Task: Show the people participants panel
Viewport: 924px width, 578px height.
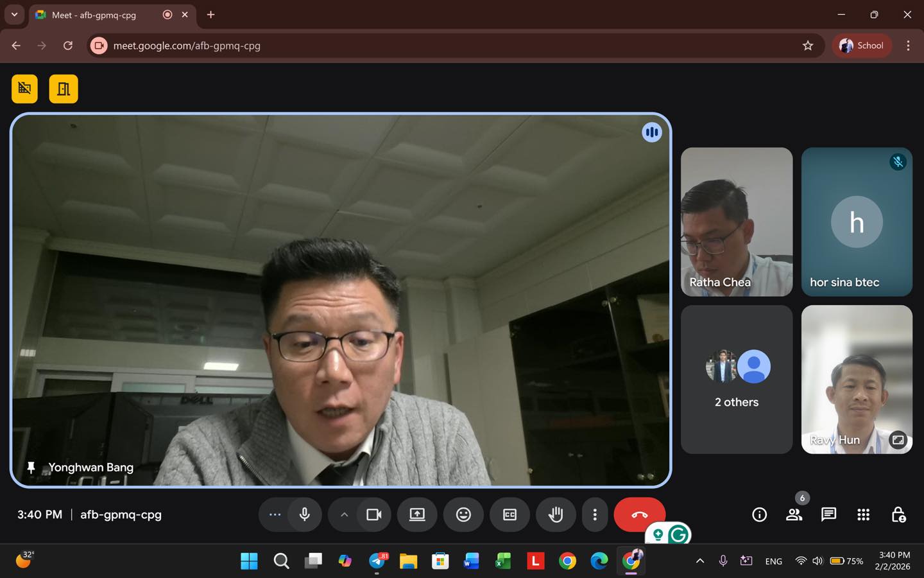Action: [x=794, y=514]
